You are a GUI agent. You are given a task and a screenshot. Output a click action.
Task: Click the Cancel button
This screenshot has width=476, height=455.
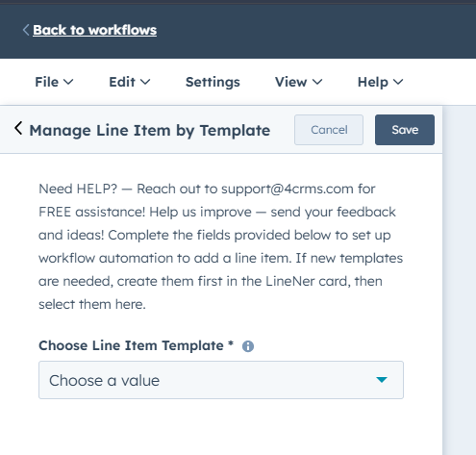pyautogui.click(x=329, y=130)
